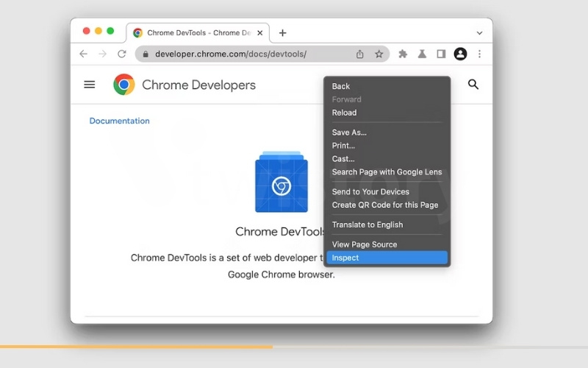Choose Back in the context menu
Viewport: 588px width, 368px height.
(x=387, y=86)
